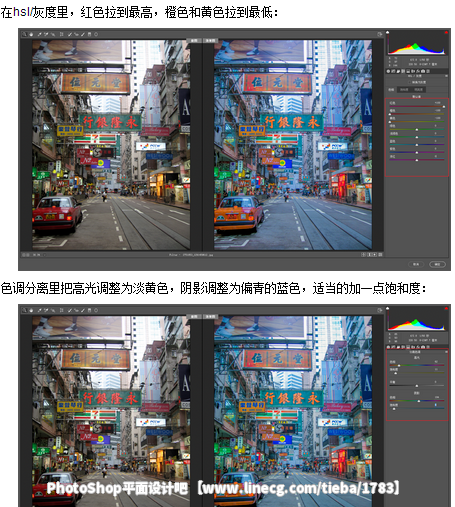The height and width of the screenshot is (507, 455).
Task: Select Zoom tool in upper Camera Raw window
Action: [24, 34]
